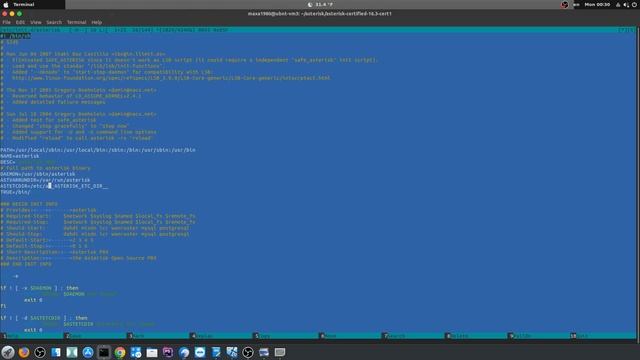This screenshot has width=640, height=360.
Task: Click the Terminal icon in the dock
Action: (104, 352)
